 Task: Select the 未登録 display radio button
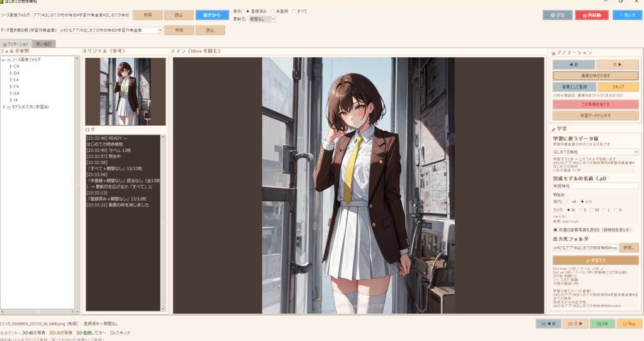pyautogui.click(x=273, y=11)
